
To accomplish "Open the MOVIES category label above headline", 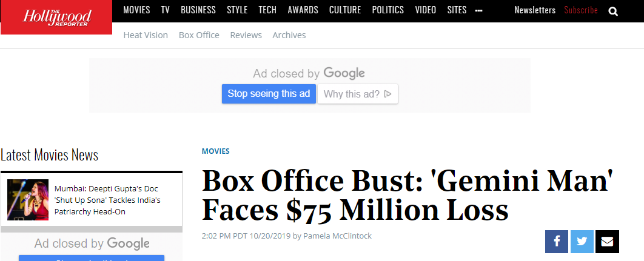I will pyautogui.click(x=216, y=151).
